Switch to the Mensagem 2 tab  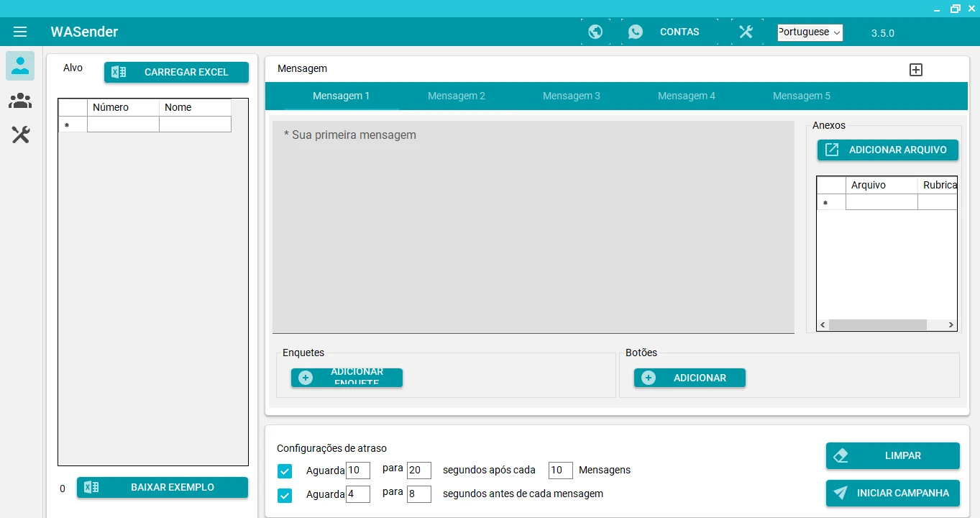pos(457,96)
